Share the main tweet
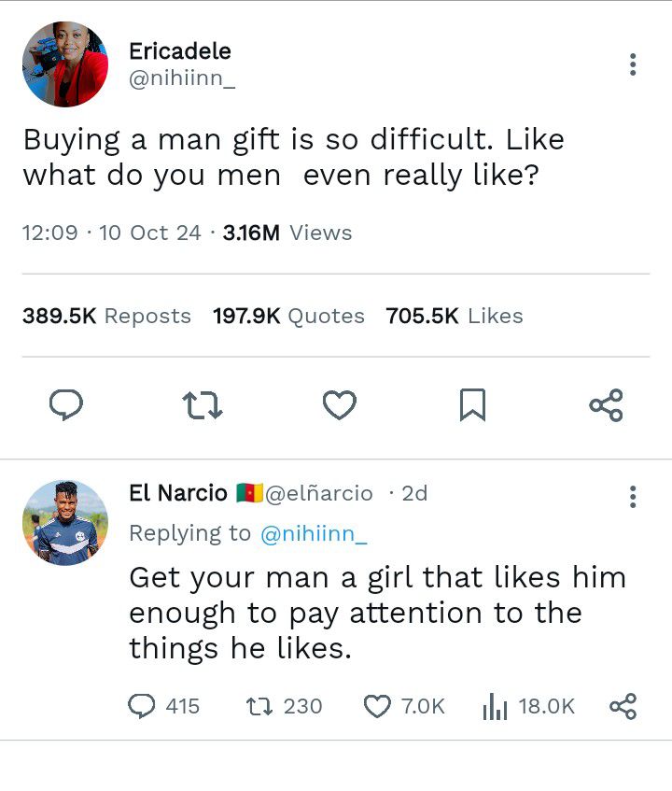This screenshot has width=672, height=791. tap(606, 404)
